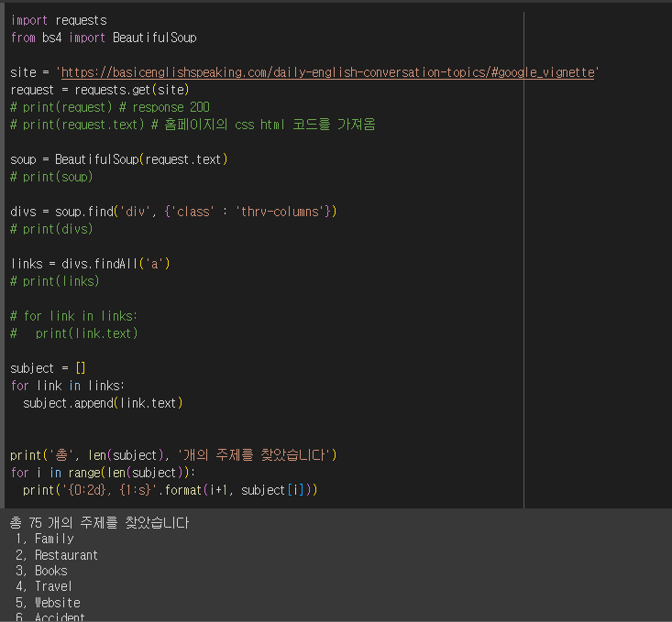The image size is (672, 622).
Task: Click output row '1, Family'
Action: point(45,539)
